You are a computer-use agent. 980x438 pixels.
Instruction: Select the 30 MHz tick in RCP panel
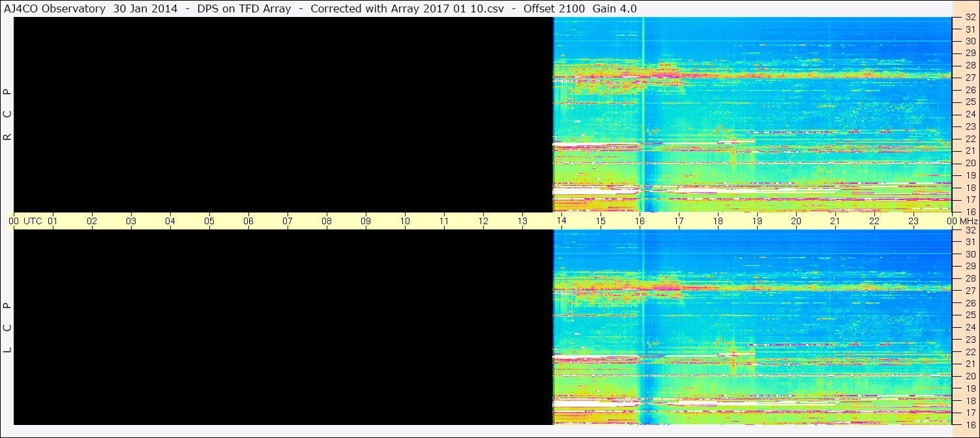click(970, 41)
